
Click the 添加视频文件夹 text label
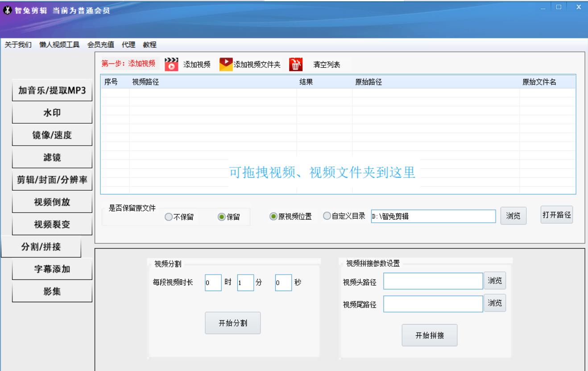click(257, 65)
